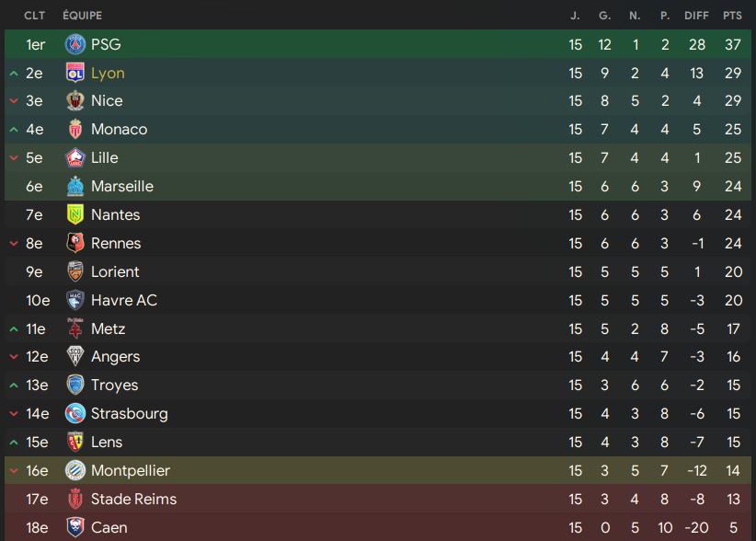Click the Lyon club crest icon
Viewport: 756px width, 541px height.
[75, 73]
